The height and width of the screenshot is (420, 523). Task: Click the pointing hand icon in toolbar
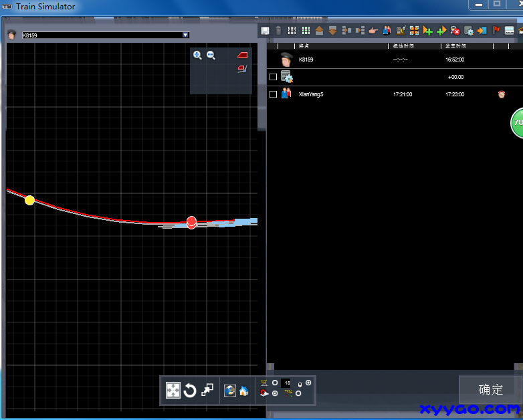(373, 31)
